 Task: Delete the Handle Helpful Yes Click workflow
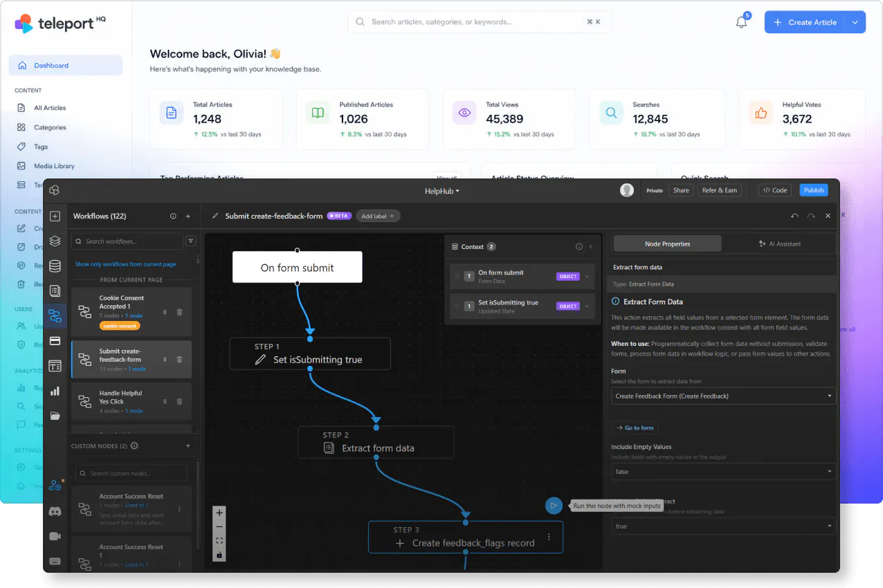click(180, 401)
